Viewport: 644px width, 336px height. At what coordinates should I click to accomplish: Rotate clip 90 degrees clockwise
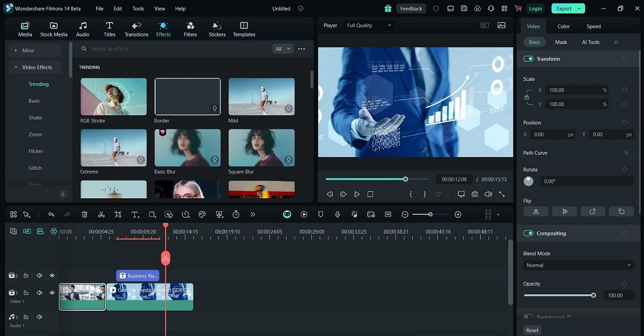(x=592, y=211)
